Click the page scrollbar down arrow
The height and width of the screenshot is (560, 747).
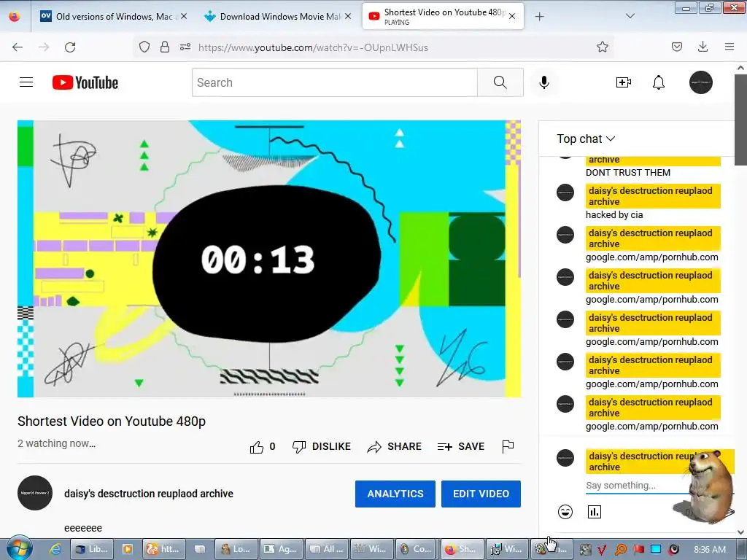click(741, 532)
